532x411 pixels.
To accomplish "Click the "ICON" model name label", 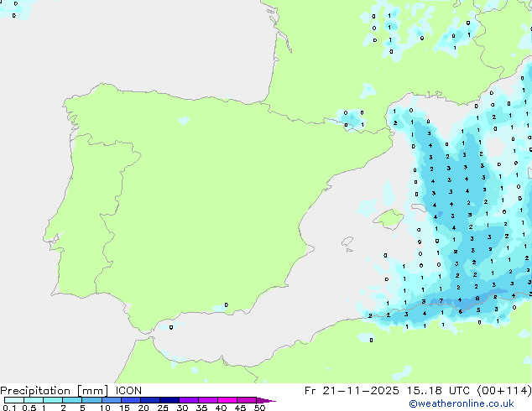I will point(128,391).
